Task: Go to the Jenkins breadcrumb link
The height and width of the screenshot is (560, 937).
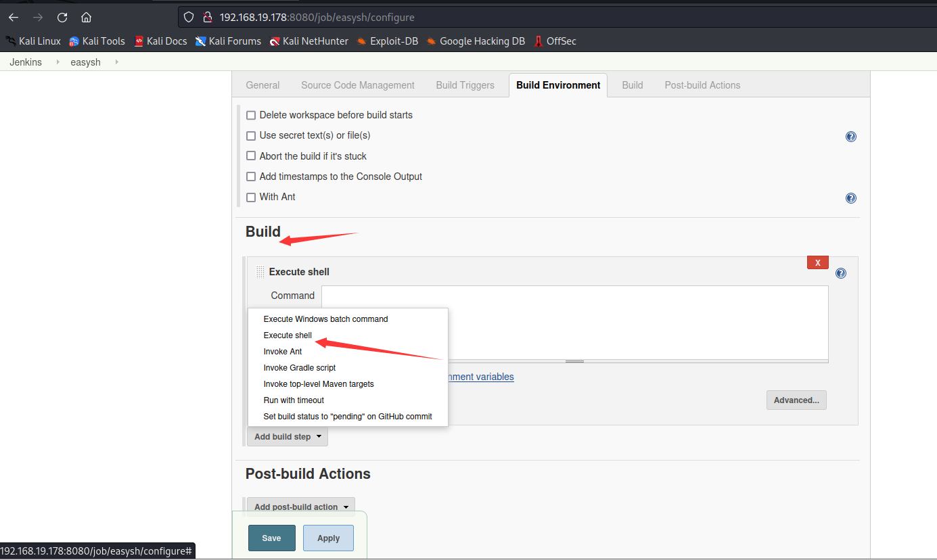Action: (26, 62)
